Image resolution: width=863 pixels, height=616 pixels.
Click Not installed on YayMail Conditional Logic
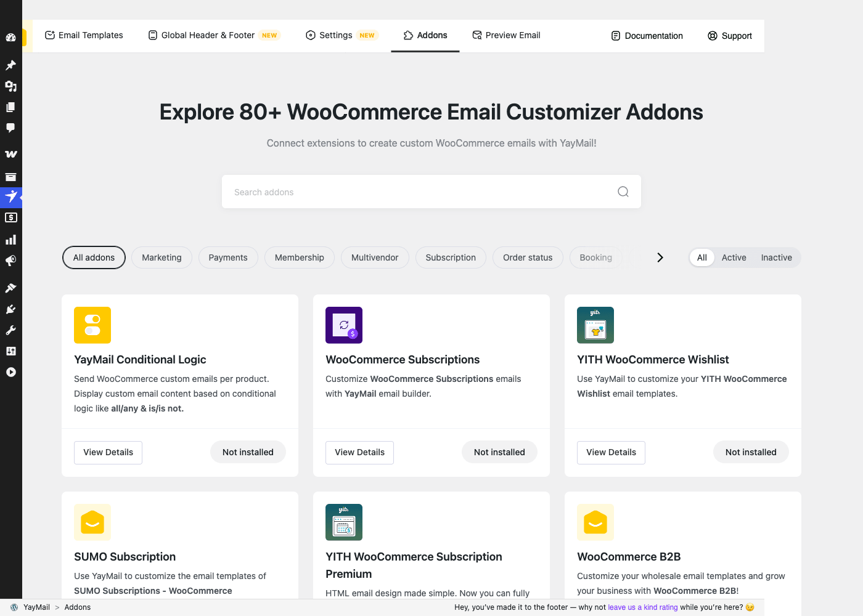[x=248, y=452]
